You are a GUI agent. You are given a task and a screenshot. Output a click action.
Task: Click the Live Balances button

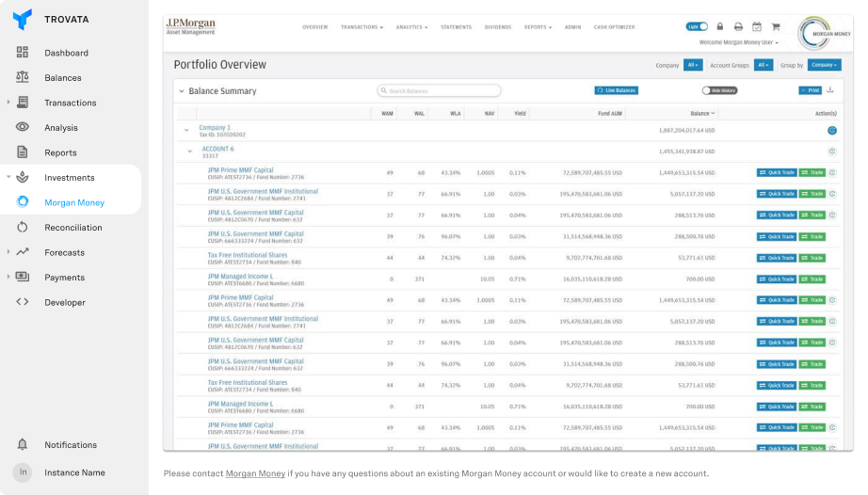tap(617, 90)
